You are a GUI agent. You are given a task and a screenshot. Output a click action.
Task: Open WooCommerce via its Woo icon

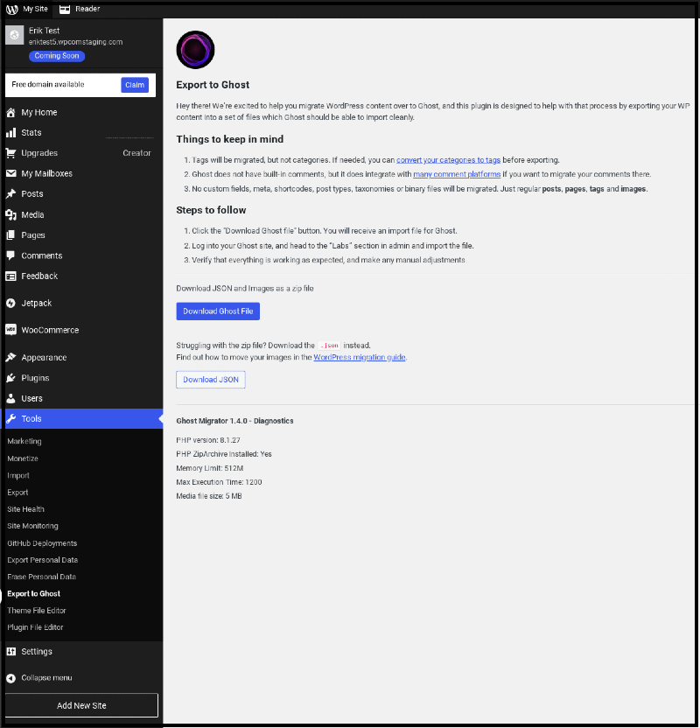10,330
